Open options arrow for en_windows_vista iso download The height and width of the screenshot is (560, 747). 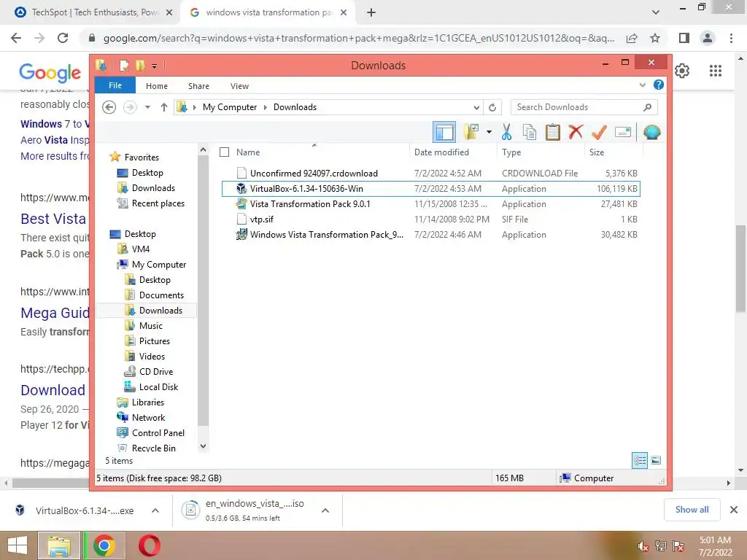point(325,510)
